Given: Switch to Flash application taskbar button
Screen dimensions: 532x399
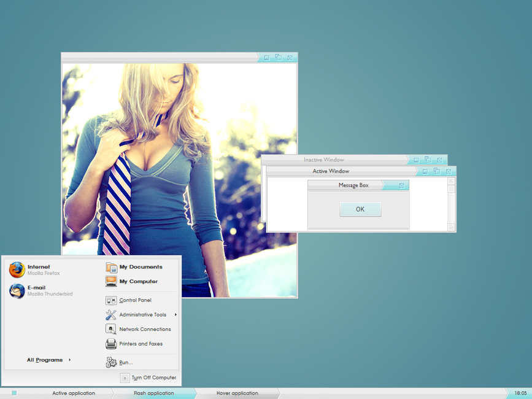Looking at the screenshot, I should (153, 393).
